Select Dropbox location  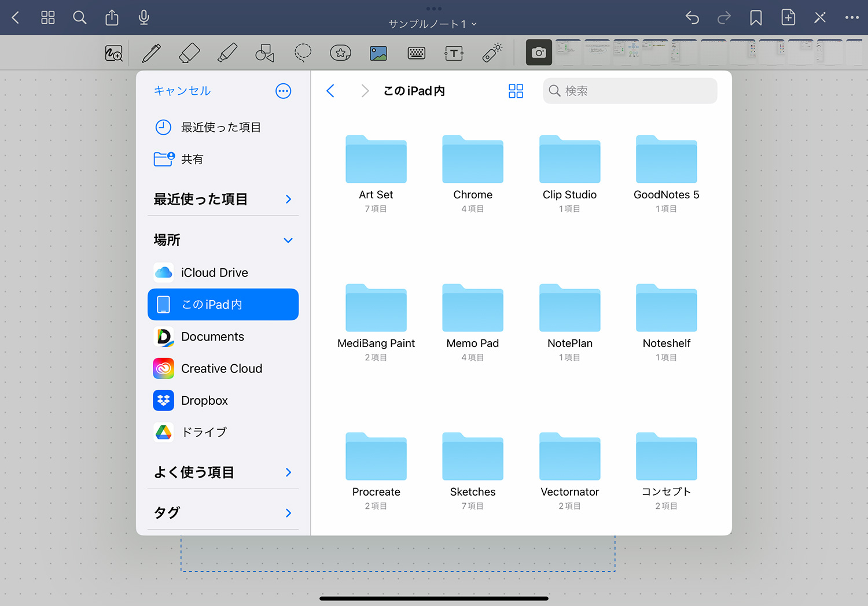[x=223, y=400]
